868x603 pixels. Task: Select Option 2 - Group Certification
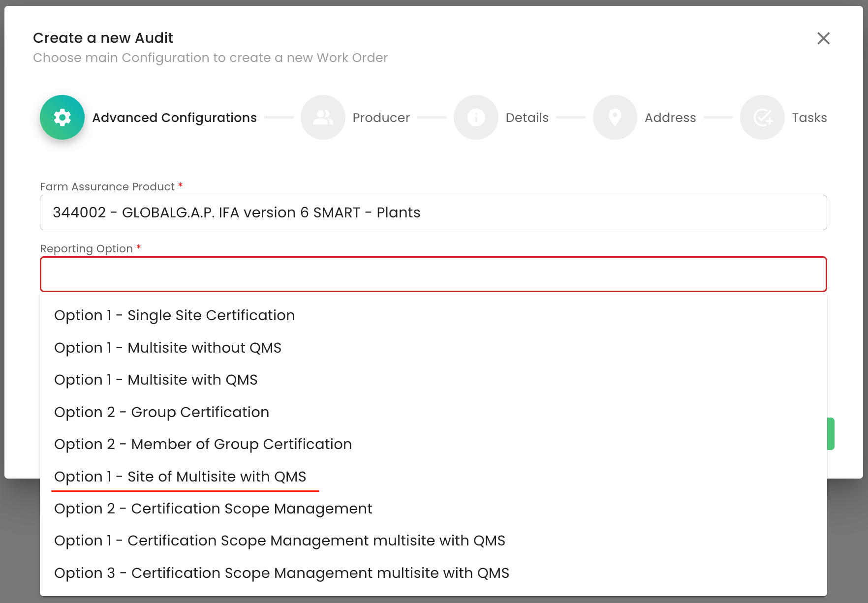pos(434,412)
